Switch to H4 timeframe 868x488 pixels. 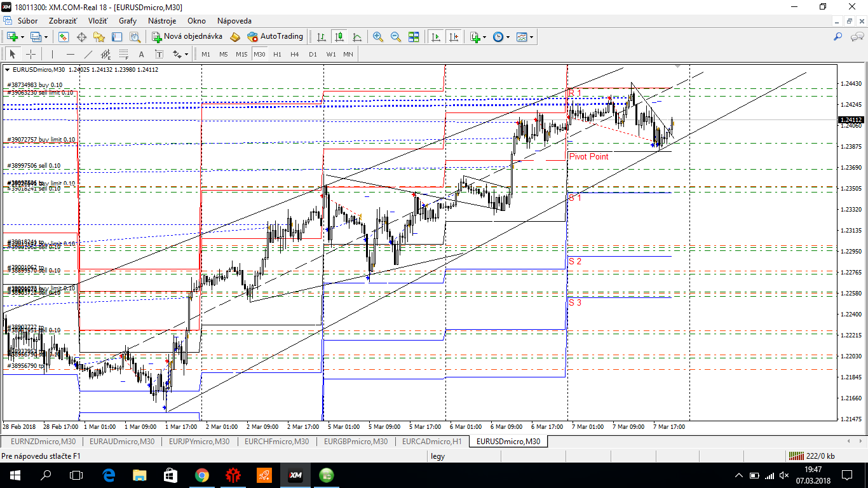click(x=295, y=54)
